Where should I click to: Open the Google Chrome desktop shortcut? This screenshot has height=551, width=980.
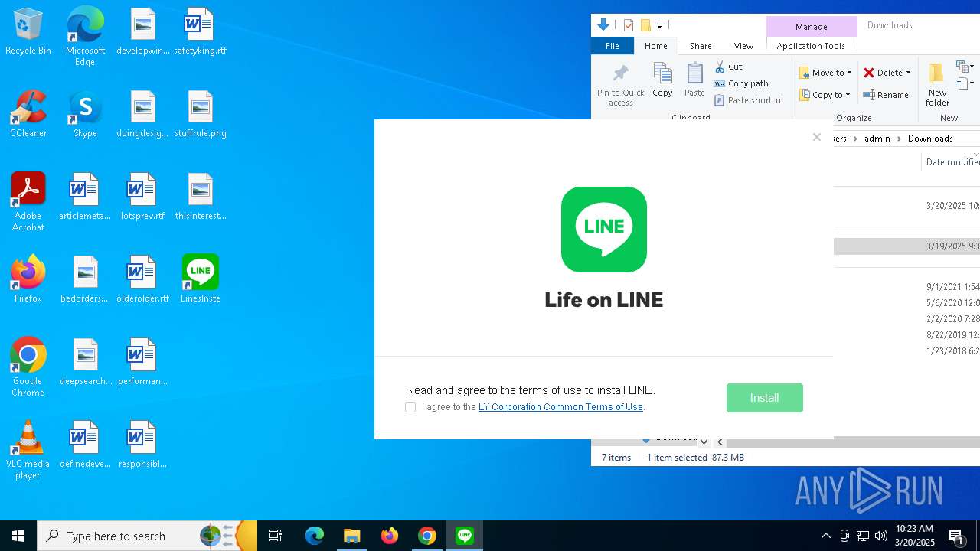[x=28, y=367]
